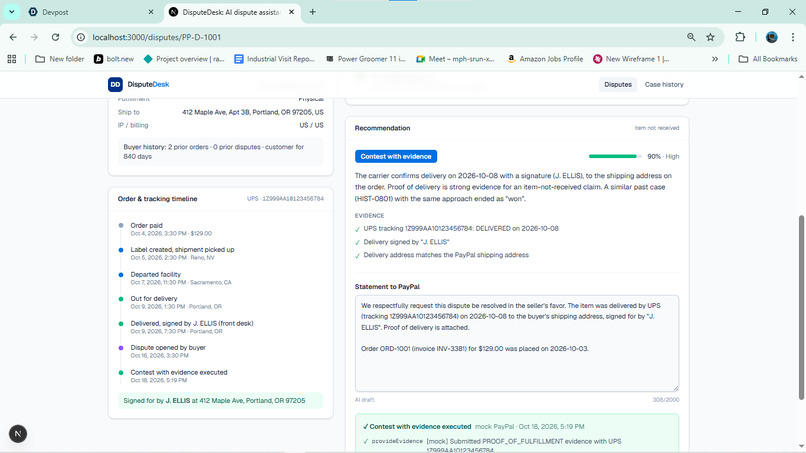Open All Bookmarks folder
806x453 pixels.
coord(768,59)
